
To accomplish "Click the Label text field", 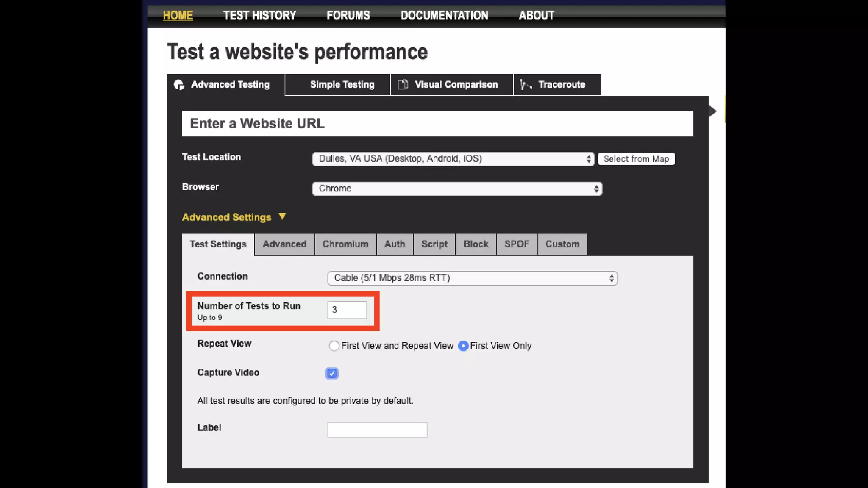I will [x=377, y=430].
